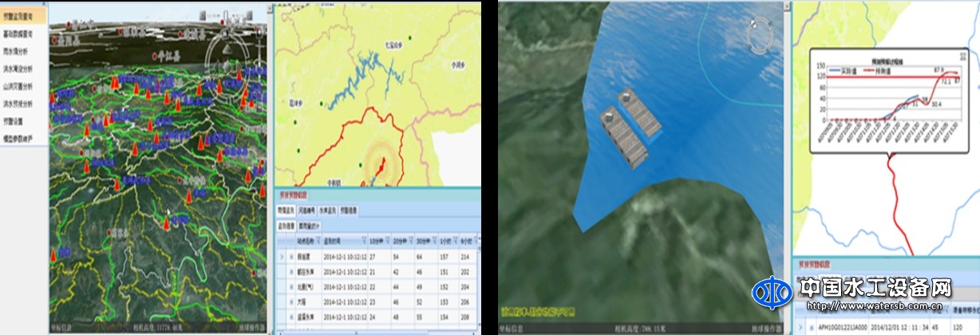Screen dimensions: 980x335
Task: Click the filter icon on 1小时 column
Action: coord(456,241)
